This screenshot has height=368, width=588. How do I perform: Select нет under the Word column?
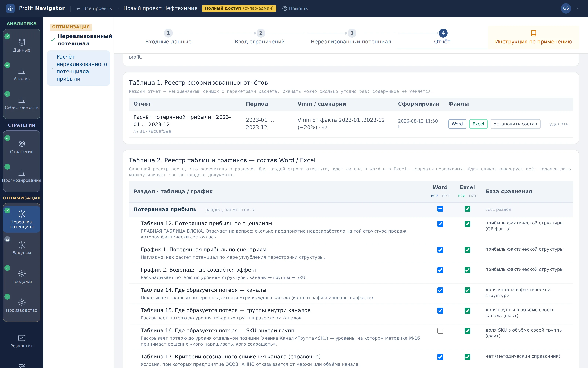(445, 195)
